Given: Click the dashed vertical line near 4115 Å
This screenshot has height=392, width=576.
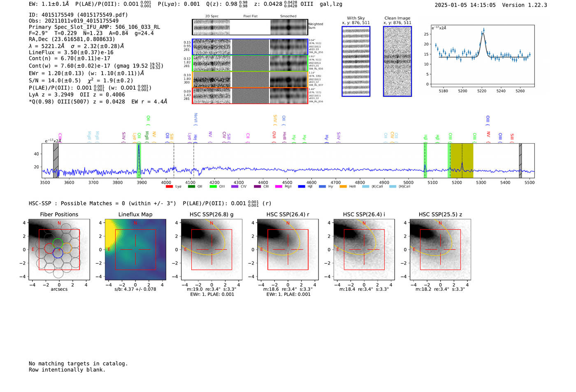Looking at the screenshot, I should (x=194, y=160).
